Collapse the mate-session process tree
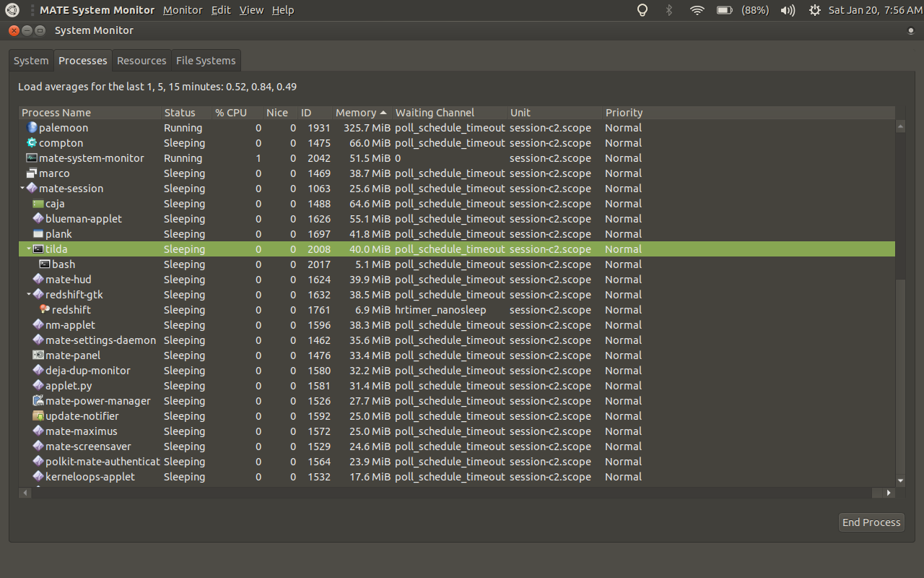Screen dimensions: 924x578 [x=22, y=189]
